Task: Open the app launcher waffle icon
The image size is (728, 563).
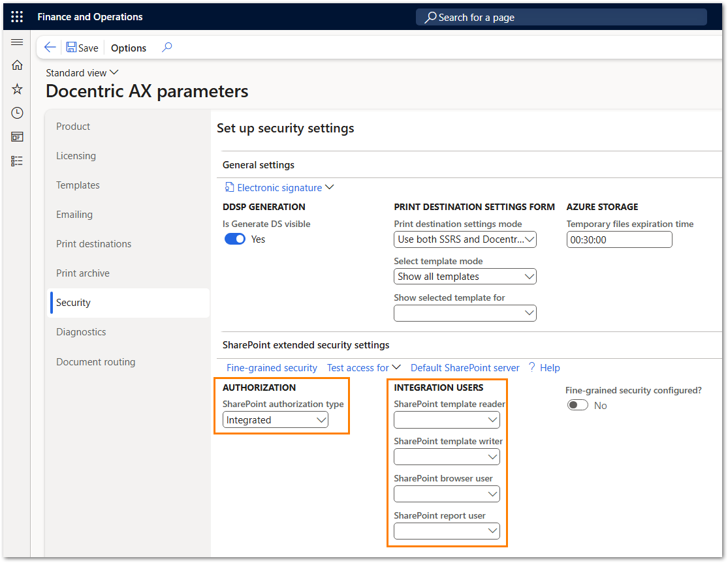Action: pyautogui.click(x=17, y=17)
